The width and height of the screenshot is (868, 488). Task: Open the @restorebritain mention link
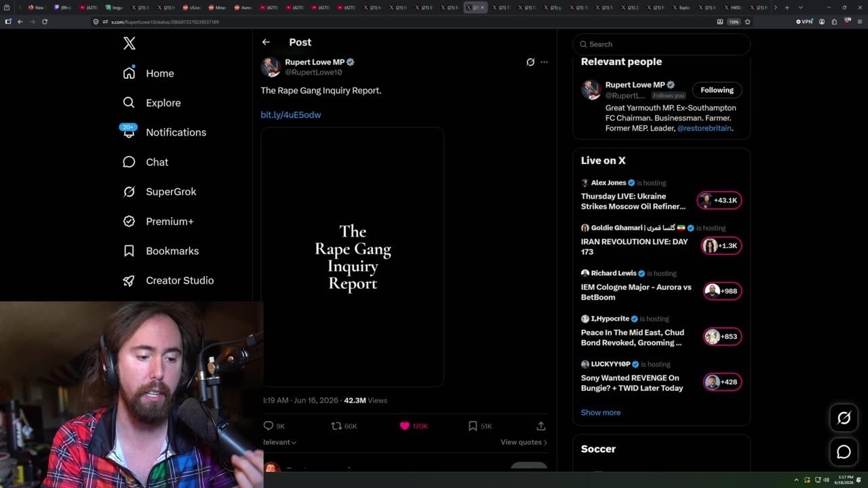[x=705, y=128]
